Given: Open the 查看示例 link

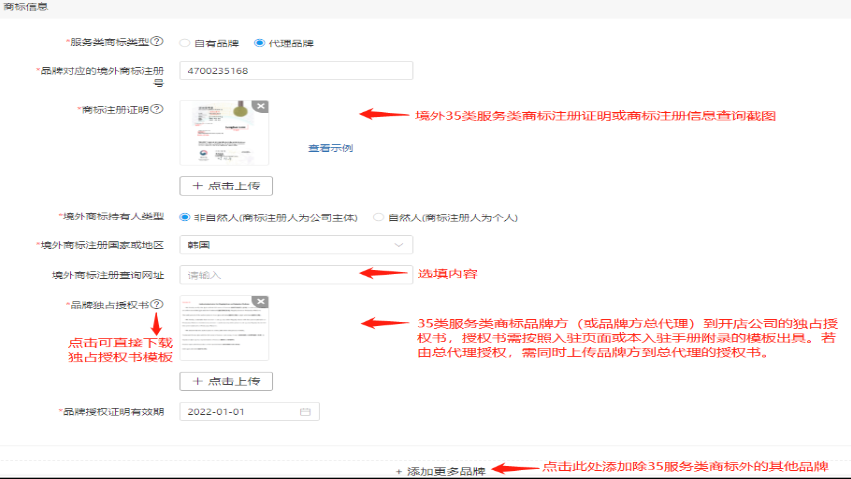Looking at the screenshot, I should [330, 148].
